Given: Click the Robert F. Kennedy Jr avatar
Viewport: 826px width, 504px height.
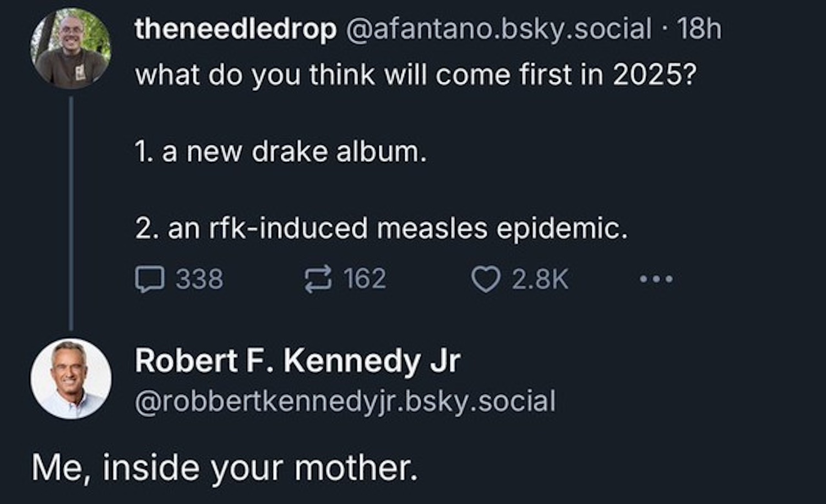Looking at the screenshot, I should coord(71,379).
